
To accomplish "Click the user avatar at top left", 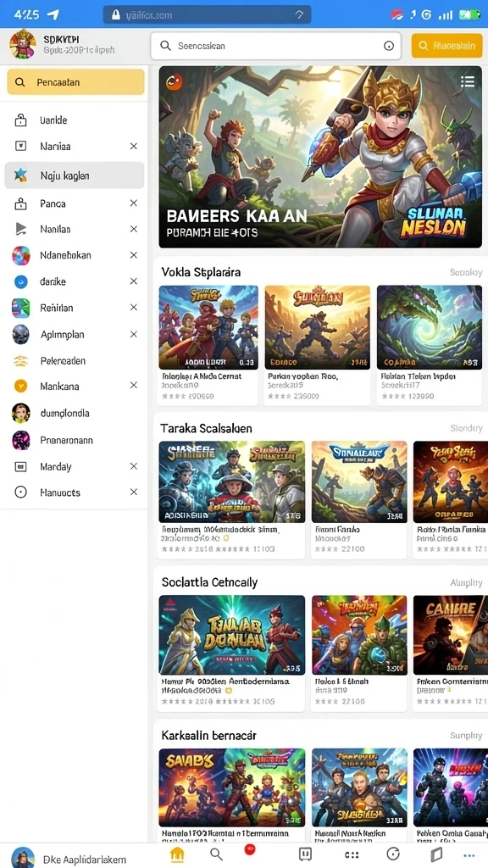I will (x=23, y=44).
